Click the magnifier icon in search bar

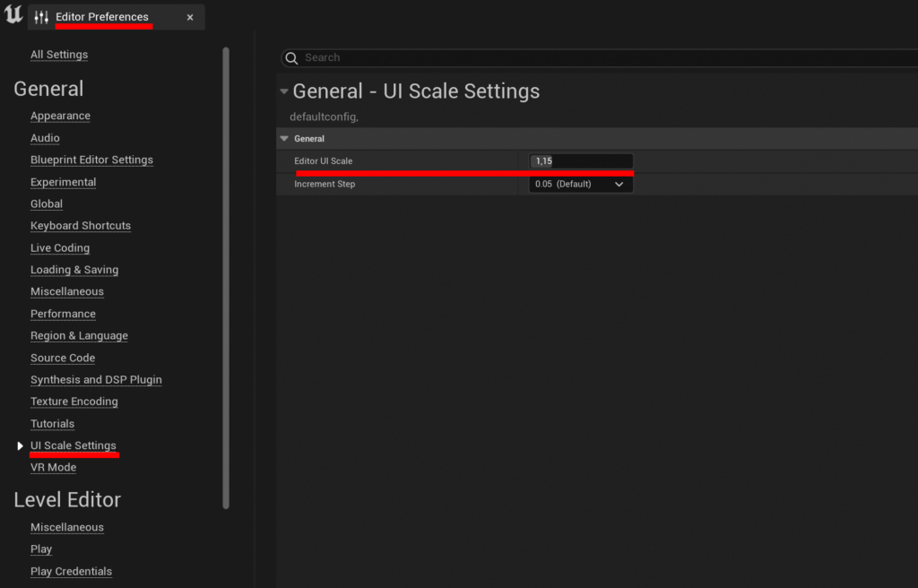(291, 57)
